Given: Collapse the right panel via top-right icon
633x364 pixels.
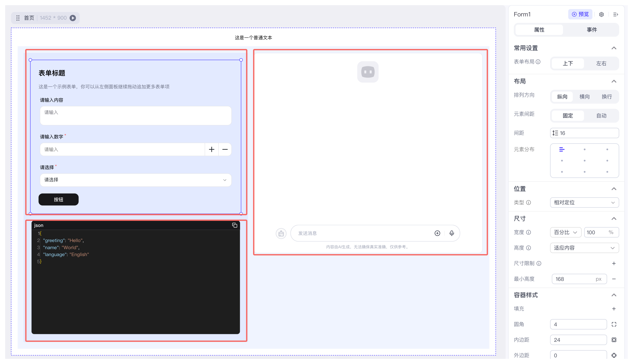Looking at the screenshot, I should pos(616,14).
